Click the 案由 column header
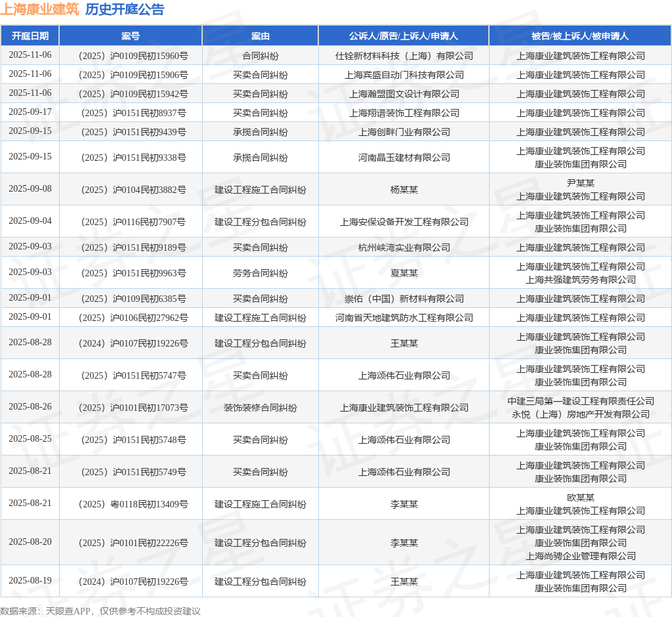Image resolution: width=672 pixels, height=617 pixels. coord(260,36)
